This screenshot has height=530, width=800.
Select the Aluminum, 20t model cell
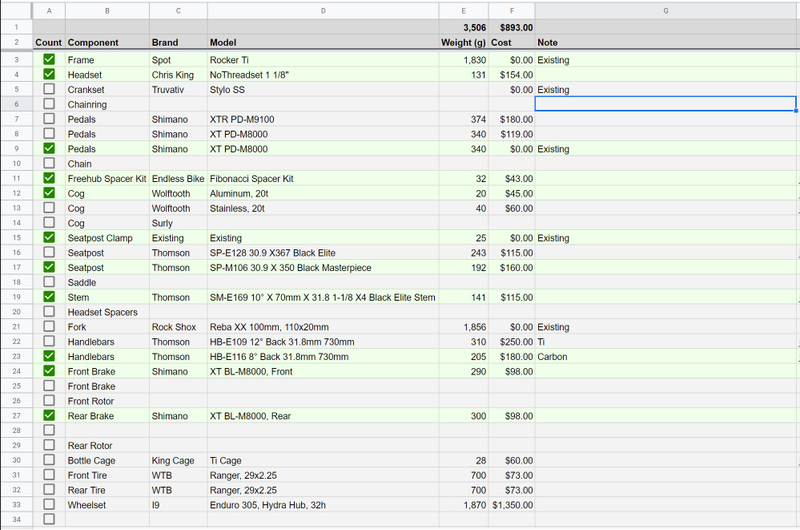coord(323,193)
